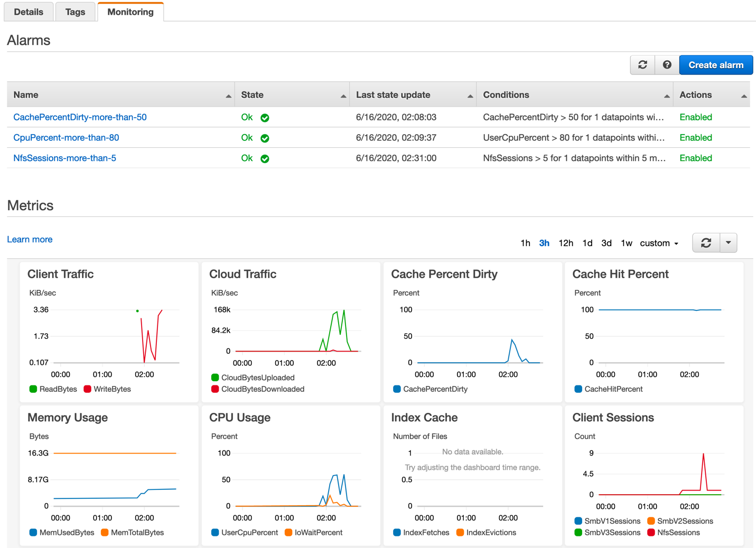
Task: Click the green OK icon on CpuPercent-more-than-80 row
Action: [264, 137]
